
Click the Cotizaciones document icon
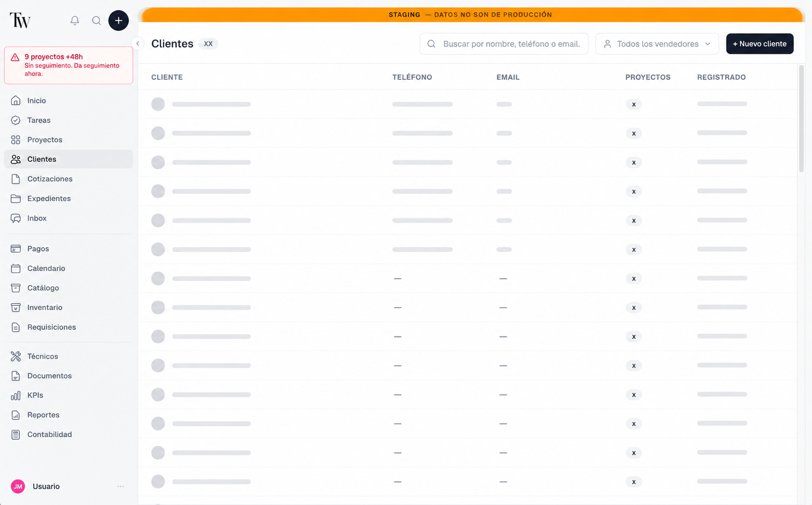(x=16, y=179)
